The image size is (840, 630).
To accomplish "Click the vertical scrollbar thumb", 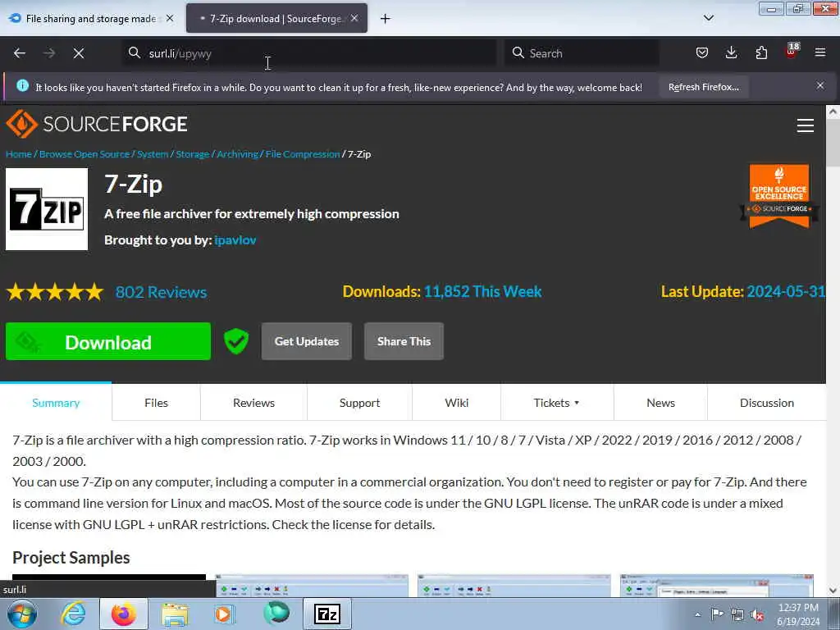I will pyautogui.click(x=833, y=144).
